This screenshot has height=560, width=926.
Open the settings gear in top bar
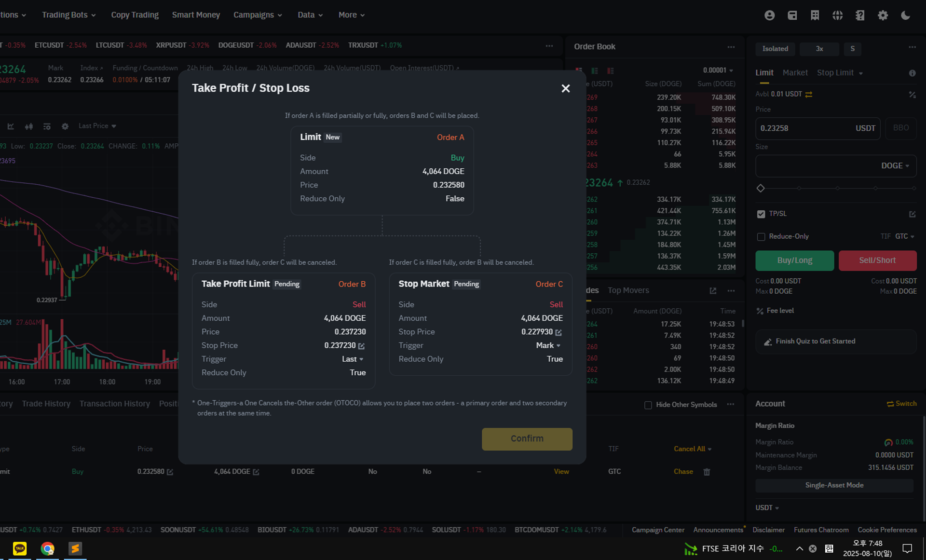[x=883, y=15]
